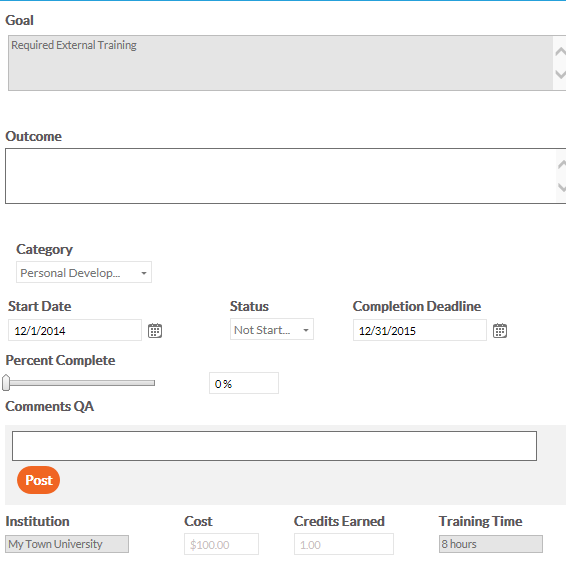Open the Completion Deadline calendar picker
The width and height of the screenshot is (566, 569).
click(x=500, y=331)
